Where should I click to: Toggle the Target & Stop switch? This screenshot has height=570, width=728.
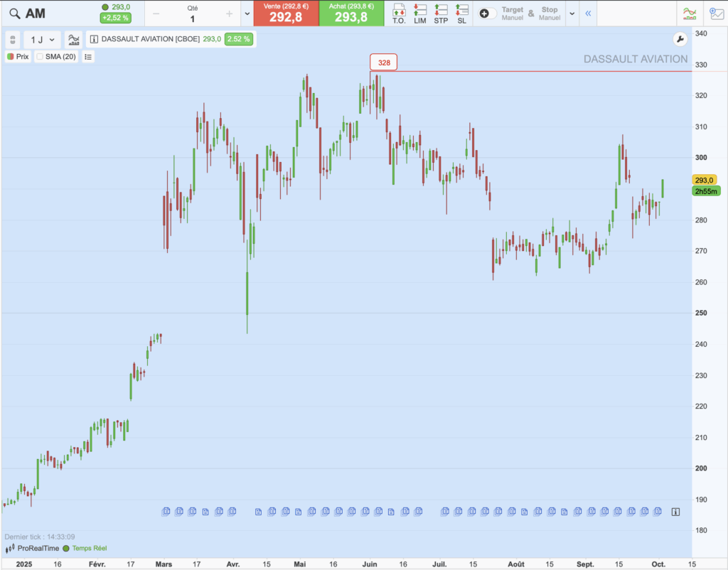click(488, 14)
